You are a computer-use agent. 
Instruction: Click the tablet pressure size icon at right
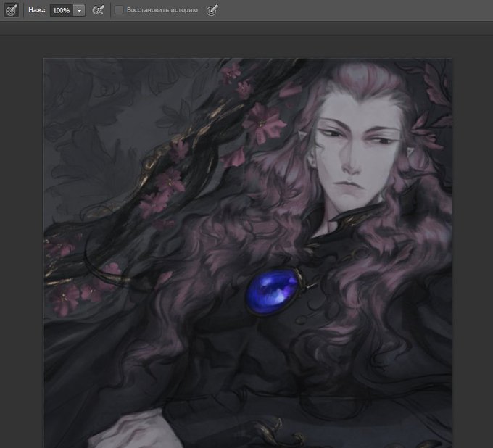(x=212, y=10)
